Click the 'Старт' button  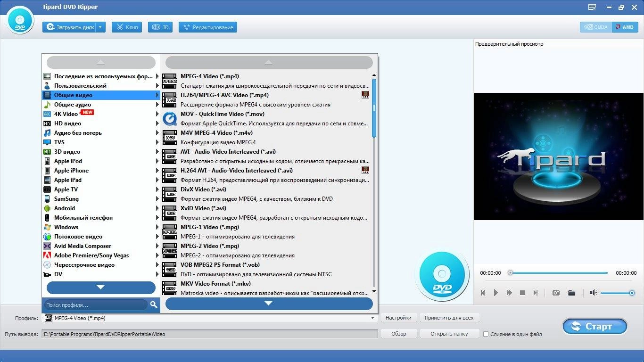pyautogui.click(x=595, y=326)
